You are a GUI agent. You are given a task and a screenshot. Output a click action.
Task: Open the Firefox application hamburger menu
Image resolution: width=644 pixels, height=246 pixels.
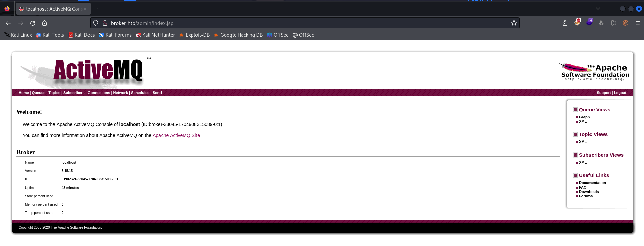638,23
